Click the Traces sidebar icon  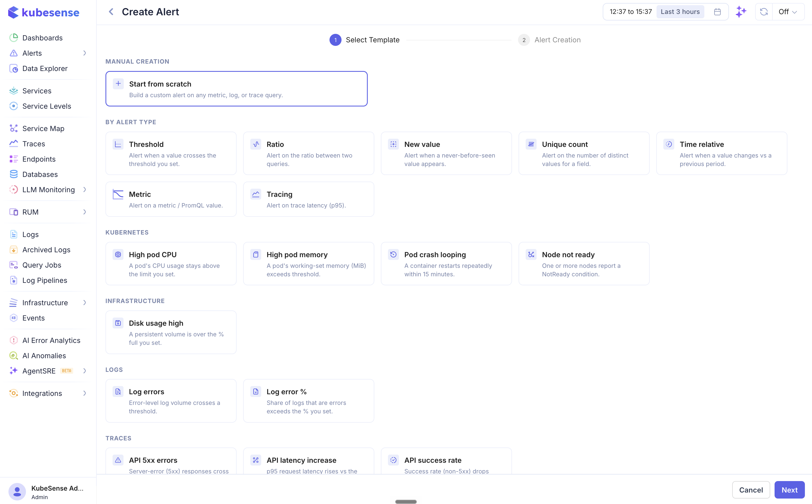tap(14, 144)
